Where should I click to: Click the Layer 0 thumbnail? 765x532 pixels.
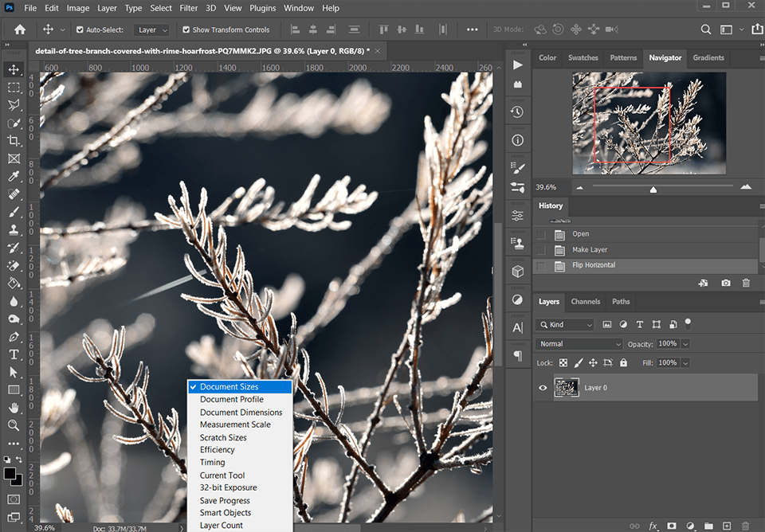click(567, 388)
